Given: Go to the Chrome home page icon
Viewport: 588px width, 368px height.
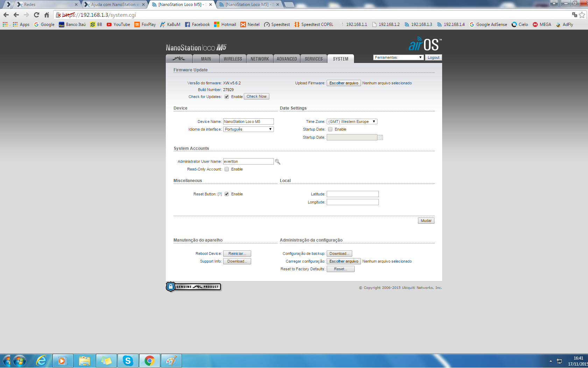Looking at the screenshot, I should pyautogui.click(x=47, y=15).
